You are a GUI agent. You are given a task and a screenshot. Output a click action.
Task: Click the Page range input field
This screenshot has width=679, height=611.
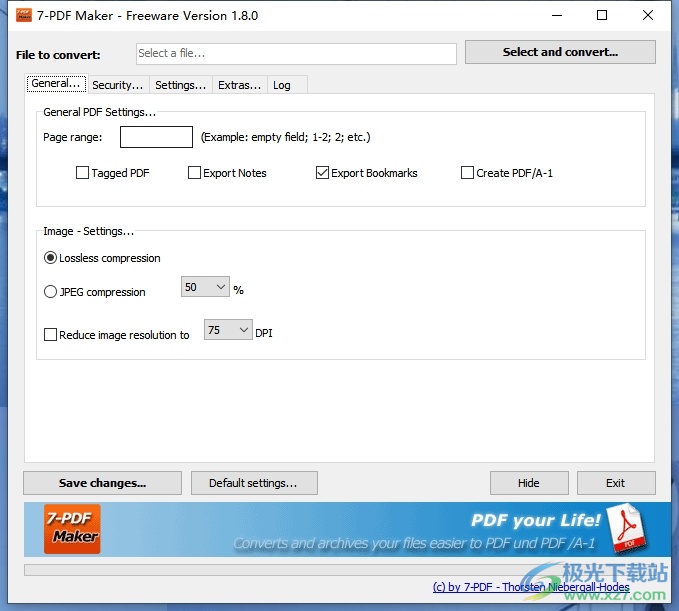[x=156, y=137]
